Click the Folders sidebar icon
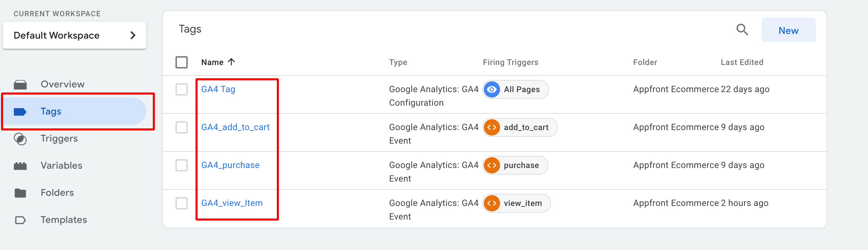The height and width of the screenshot is (250, 868). pos(20,193)
